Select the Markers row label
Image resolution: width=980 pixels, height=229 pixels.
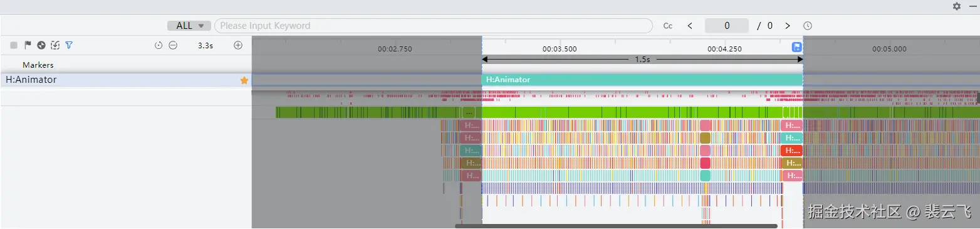[38, 65]
